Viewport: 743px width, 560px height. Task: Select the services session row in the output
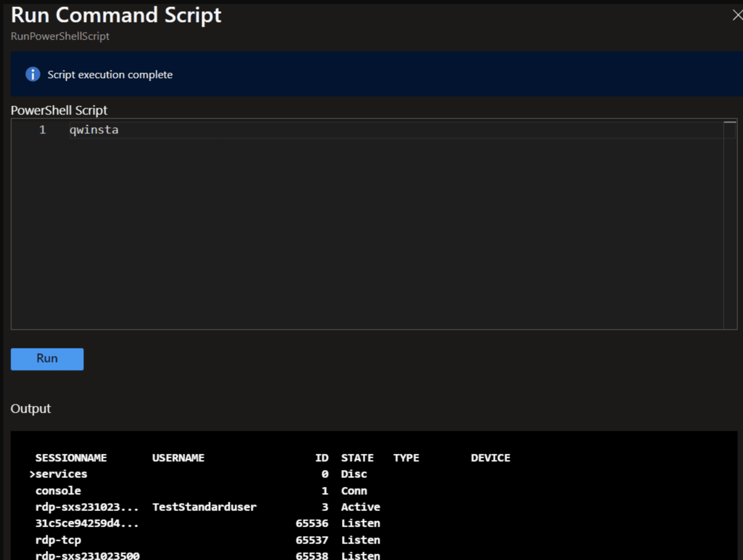61,474
